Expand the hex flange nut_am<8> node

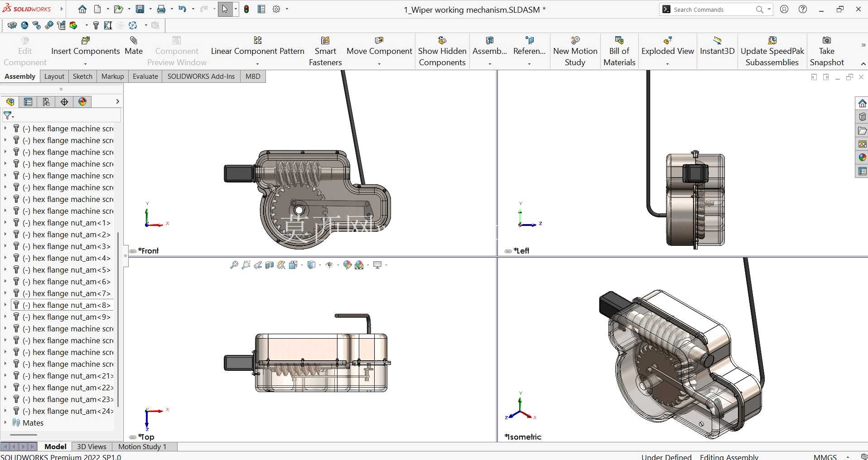tap(5, 305)
